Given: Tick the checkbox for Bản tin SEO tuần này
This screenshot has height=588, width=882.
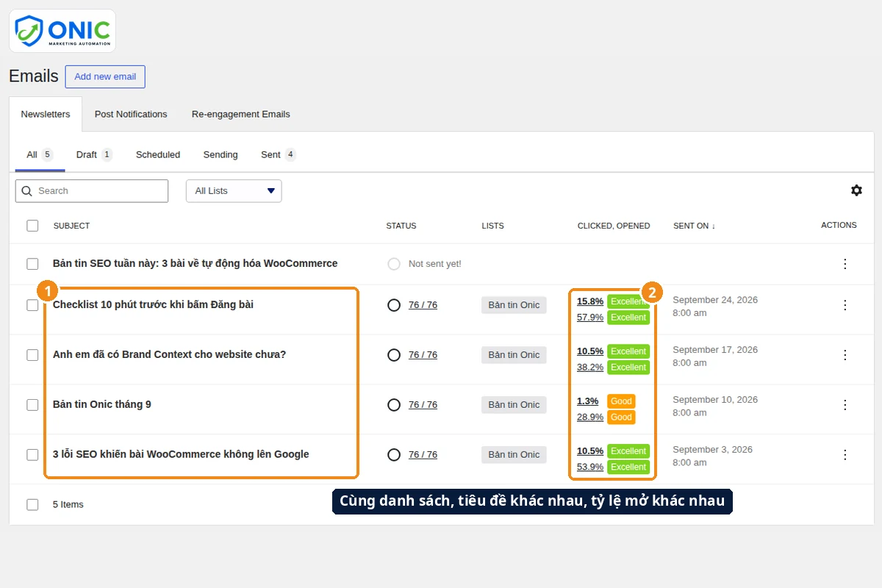Looking at the screenshot, I should (32, 264).
